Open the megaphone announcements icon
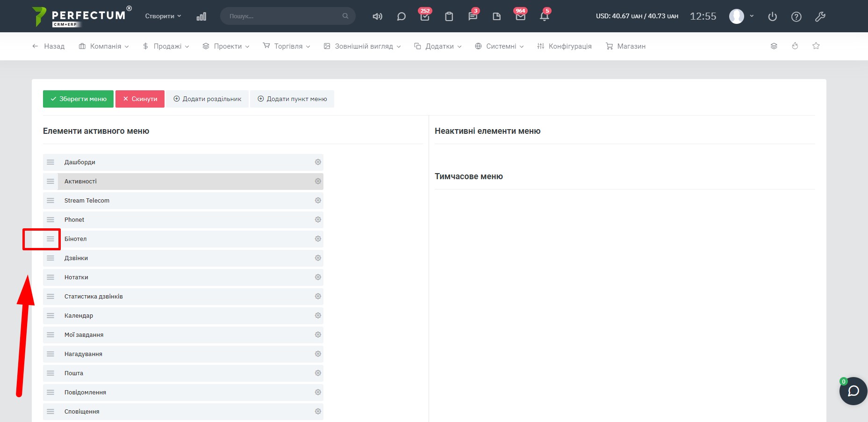868x422 pixels. click(x=377, y=16)
